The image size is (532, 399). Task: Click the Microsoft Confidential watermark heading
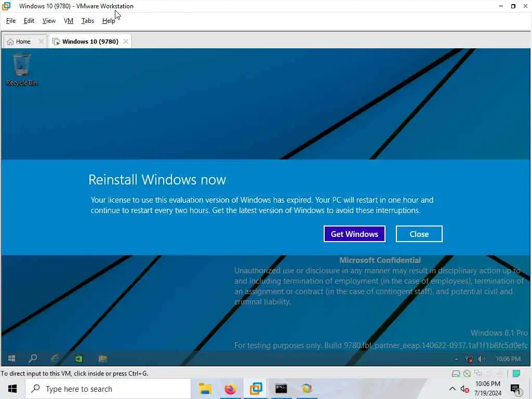tap(380, 260)
